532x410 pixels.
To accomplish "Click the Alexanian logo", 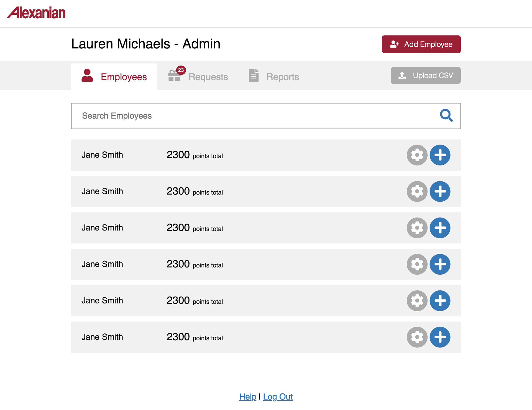I will [x=36, y=13].
